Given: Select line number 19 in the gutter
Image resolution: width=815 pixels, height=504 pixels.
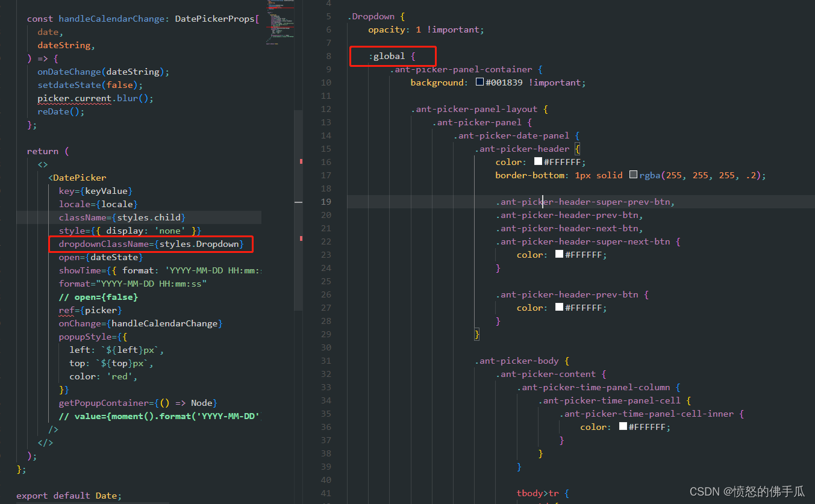Looking at the screenshot, I should [x=326, y=202].
